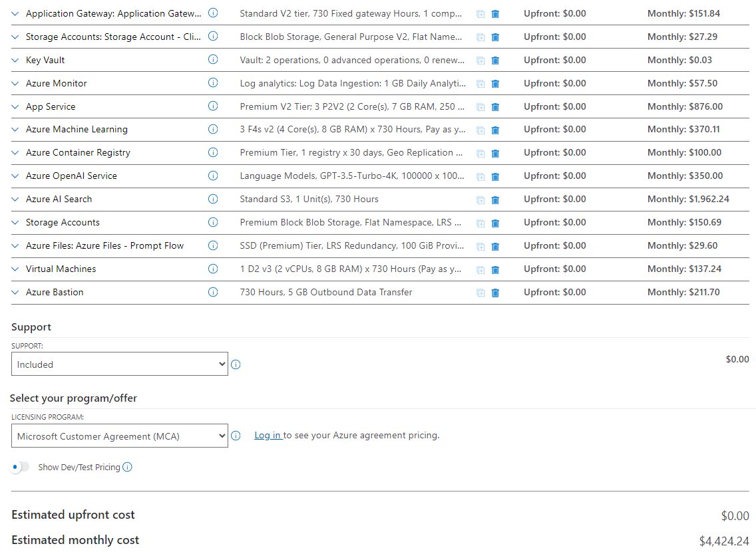
Task: Expand Storage Account - Cli... row chevron
Action: 15,37
